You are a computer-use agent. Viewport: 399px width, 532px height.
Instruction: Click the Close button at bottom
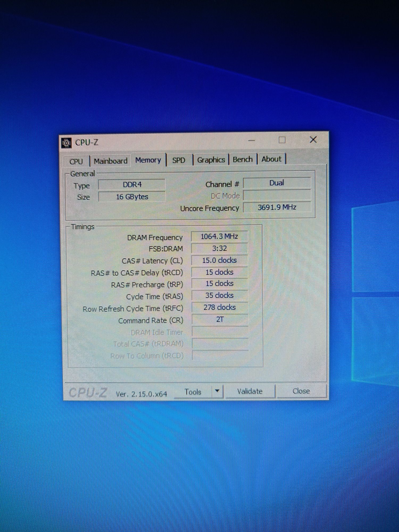301,391
